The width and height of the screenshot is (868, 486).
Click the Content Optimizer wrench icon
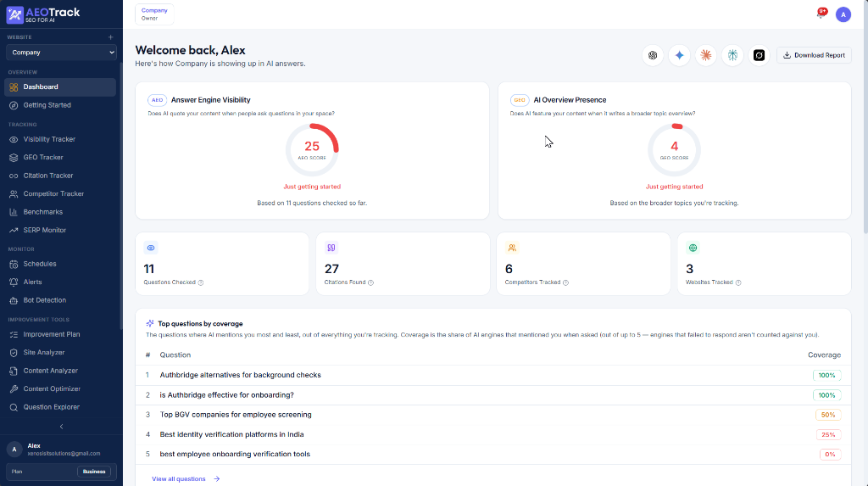coord(14,389)
